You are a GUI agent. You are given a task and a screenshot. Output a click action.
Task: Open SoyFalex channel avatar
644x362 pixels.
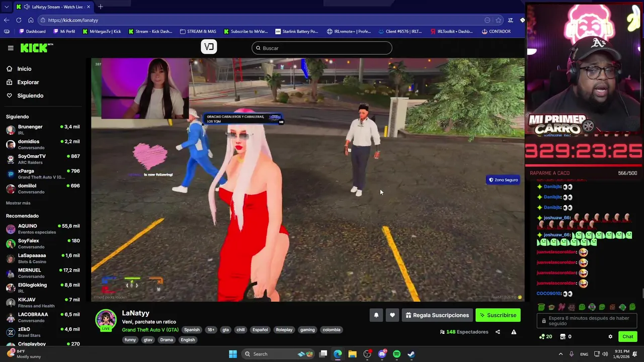(x=11, y=243)
